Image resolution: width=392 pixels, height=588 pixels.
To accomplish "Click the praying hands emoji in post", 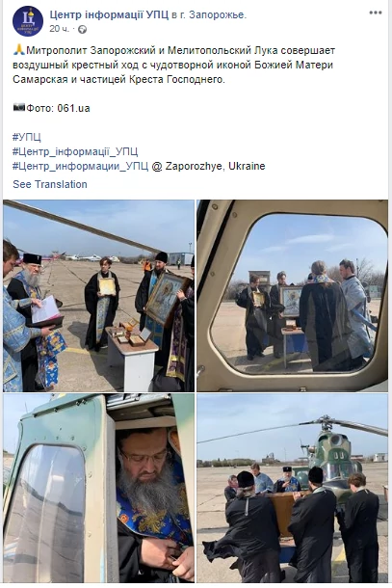I will tap(18, 50).
